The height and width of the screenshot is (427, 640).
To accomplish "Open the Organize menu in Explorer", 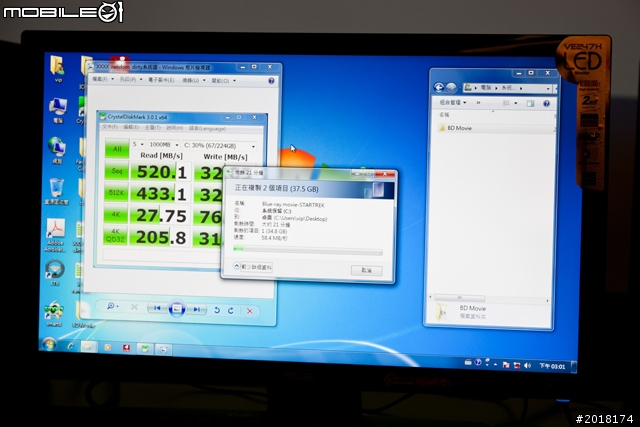I will coord(453,102).
